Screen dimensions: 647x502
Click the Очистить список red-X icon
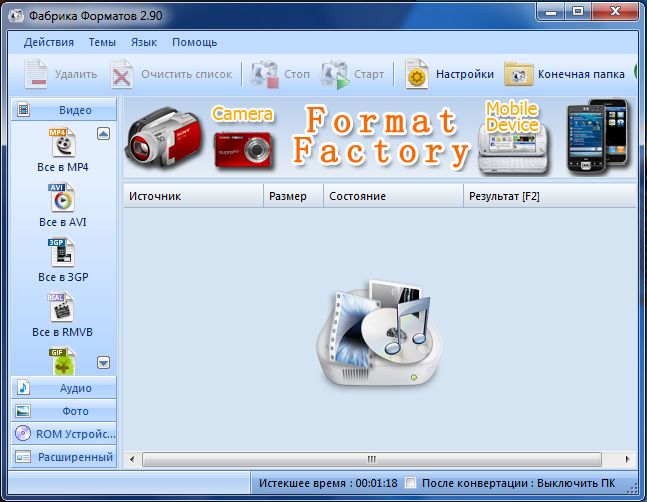[x=122, y=74]
